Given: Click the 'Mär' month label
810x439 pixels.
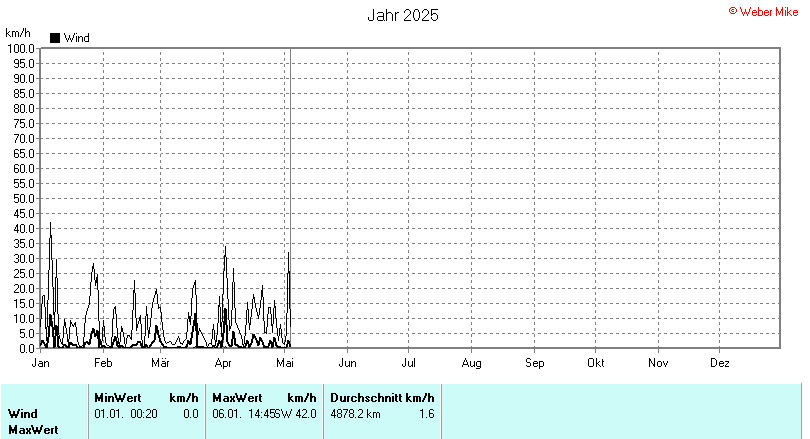Looking at the screenshot, I should [x=160, y=363].
